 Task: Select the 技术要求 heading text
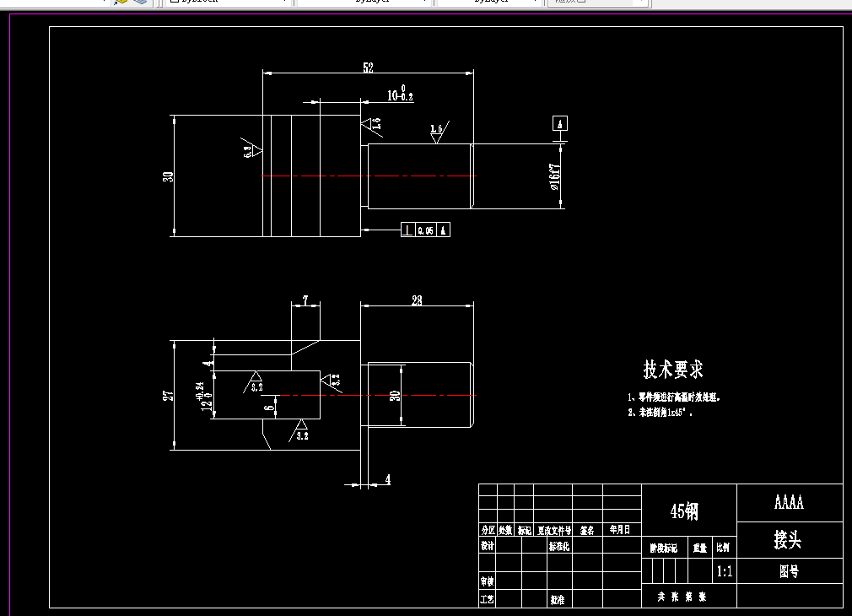[x=672, y=369]
